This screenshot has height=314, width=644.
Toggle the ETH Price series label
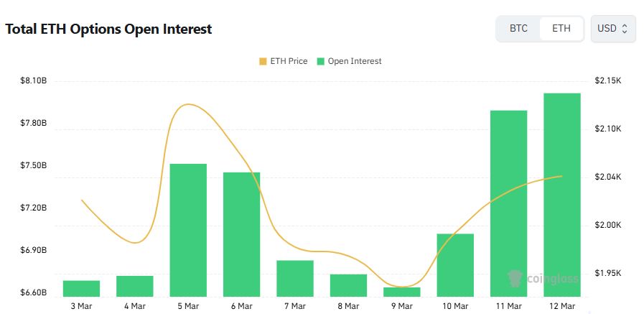288,62
